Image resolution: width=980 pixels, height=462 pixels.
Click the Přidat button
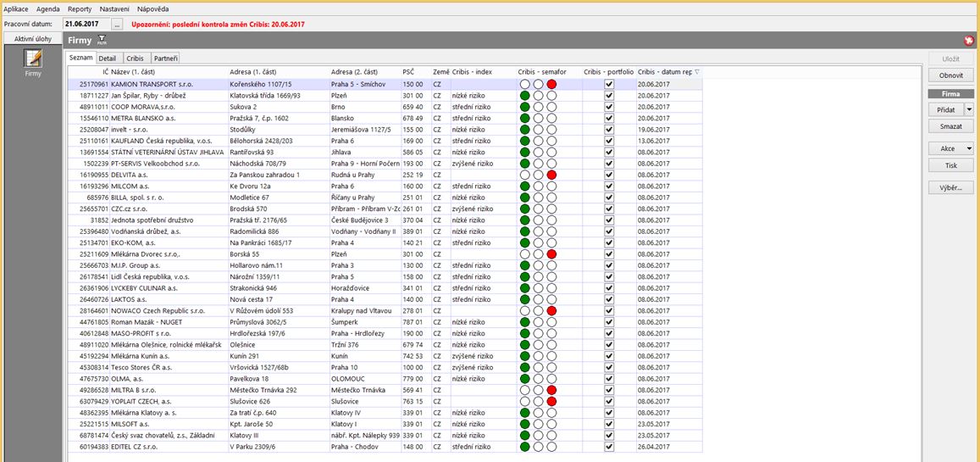[946, 109]
